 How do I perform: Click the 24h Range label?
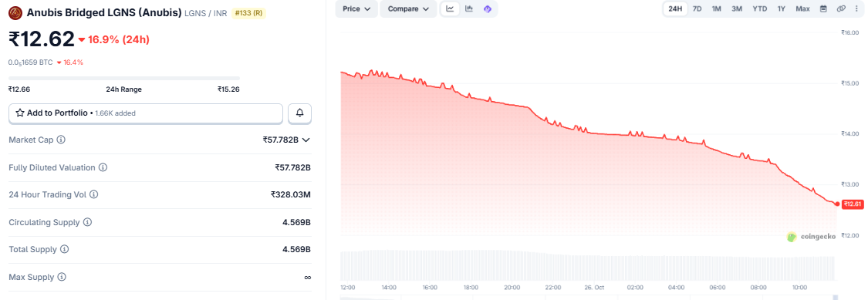coord(124,89)
